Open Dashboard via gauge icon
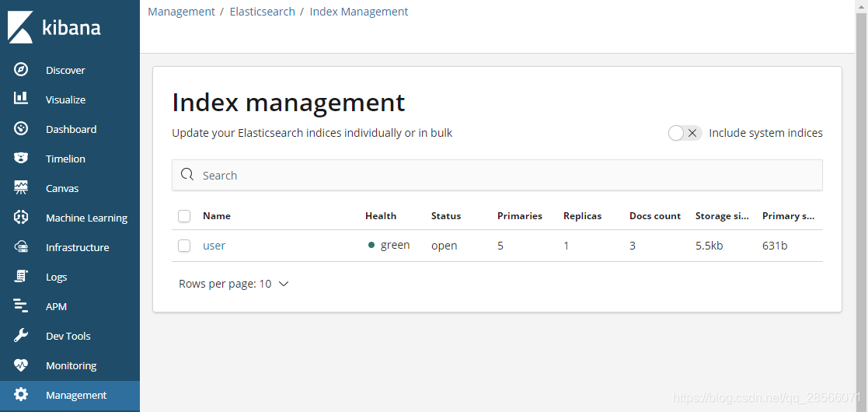The height and width of the screenshot is (412, 868). [x=20, y=128]
